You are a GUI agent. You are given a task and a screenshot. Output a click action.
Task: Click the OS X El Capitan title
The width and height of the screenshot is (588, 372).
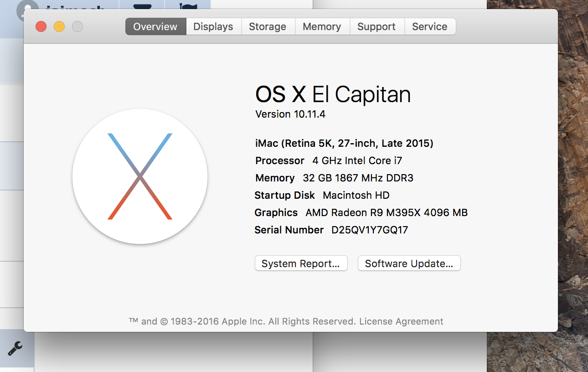coord(333,94)
